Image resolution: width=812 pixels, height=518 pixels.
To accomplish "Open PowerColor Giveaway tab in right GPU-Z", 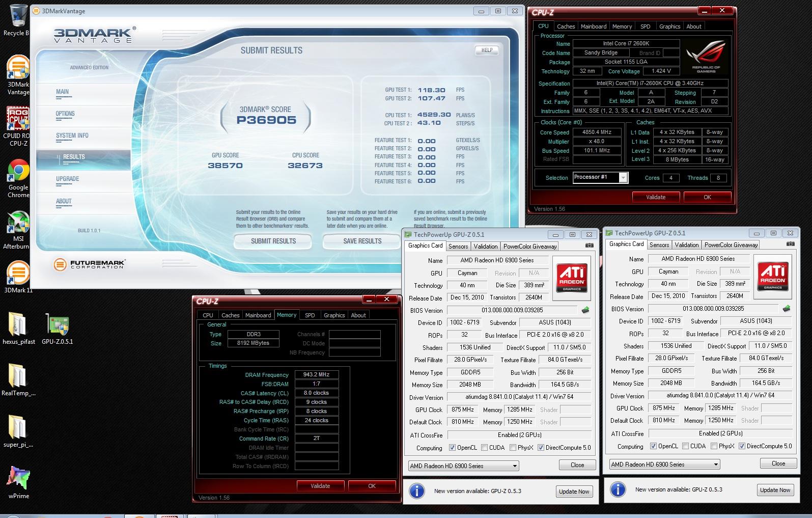I will coord(731,245).
